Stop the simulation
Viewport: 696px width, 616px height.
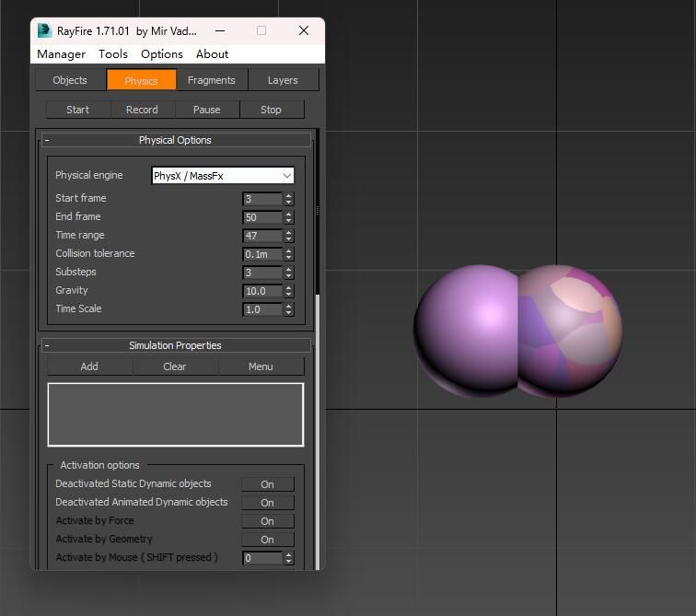click(271, 110)
